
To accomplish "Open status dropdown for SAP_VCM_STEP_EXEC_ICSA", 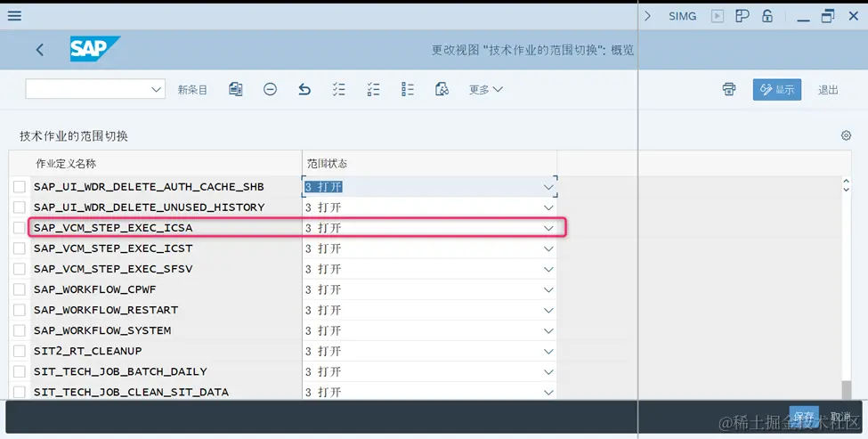I will (548, 228).
